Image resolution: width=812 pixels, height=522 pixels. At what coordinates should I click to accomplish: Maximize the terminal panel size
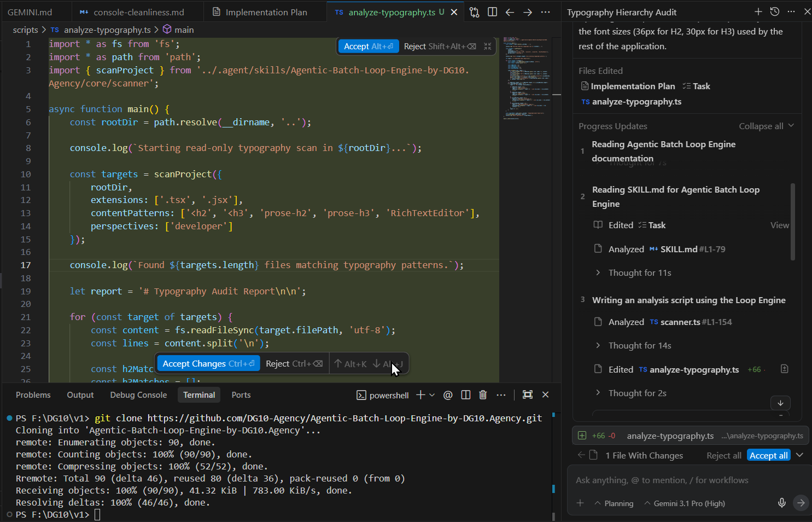[x=527, y=395]
